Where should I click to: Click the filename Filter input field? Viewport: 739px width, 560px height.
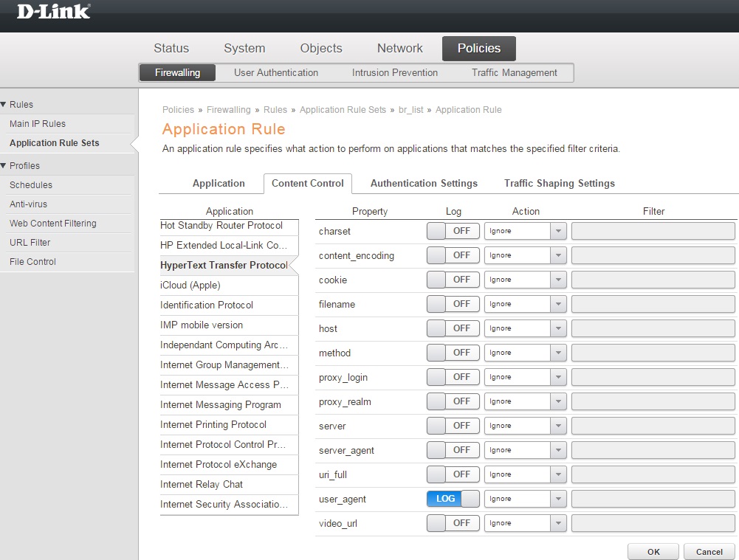tap(653, 304)
